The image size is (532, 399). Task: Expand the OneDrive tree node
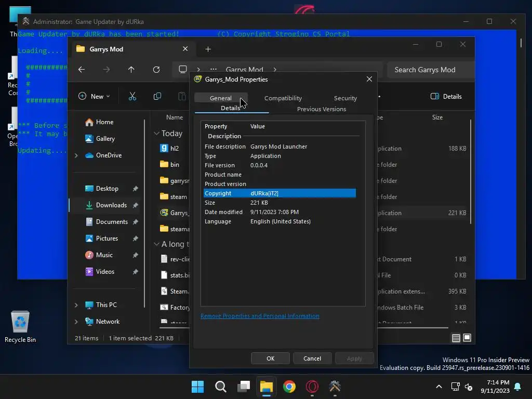point(76,155)
